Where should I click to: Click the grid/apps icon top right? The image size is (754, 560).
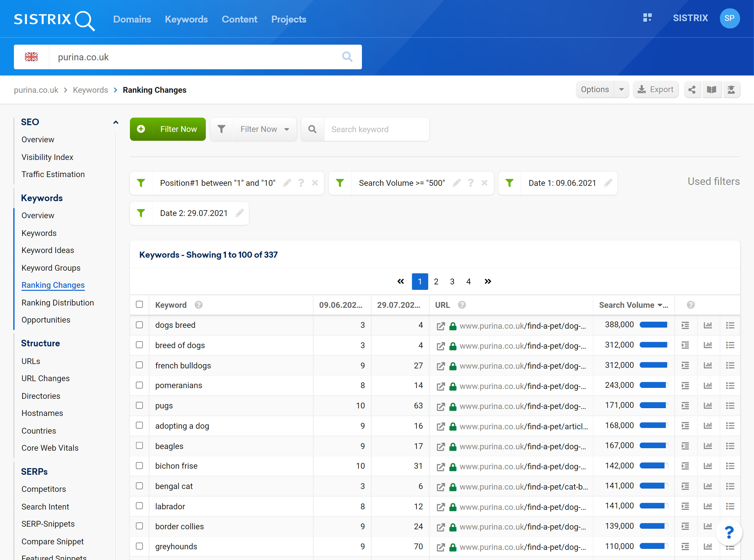pos(648,19)
